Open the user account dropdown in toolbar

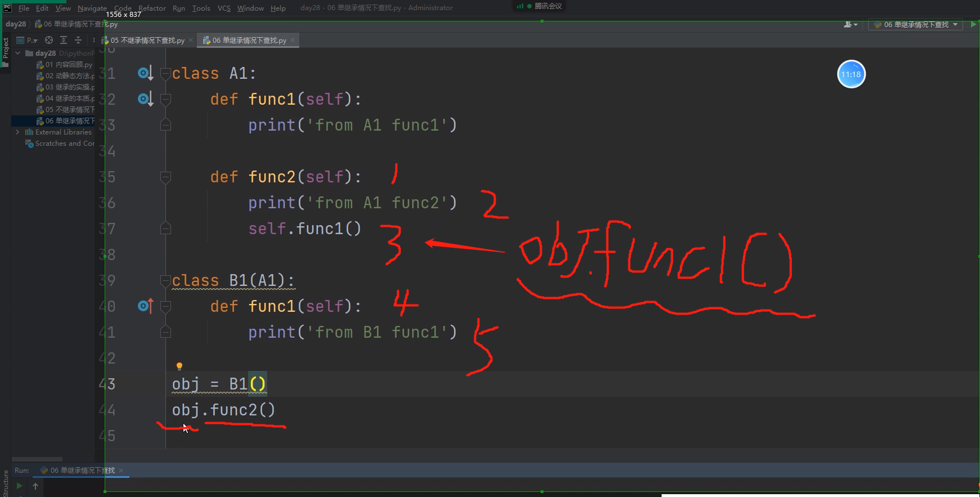(851, 24)
